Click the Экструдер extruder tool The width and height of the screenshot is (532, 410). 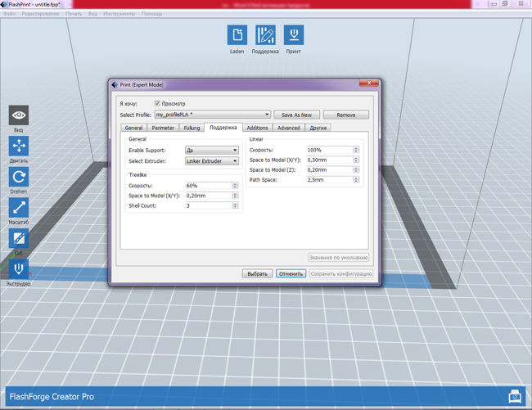coord(19,268)
